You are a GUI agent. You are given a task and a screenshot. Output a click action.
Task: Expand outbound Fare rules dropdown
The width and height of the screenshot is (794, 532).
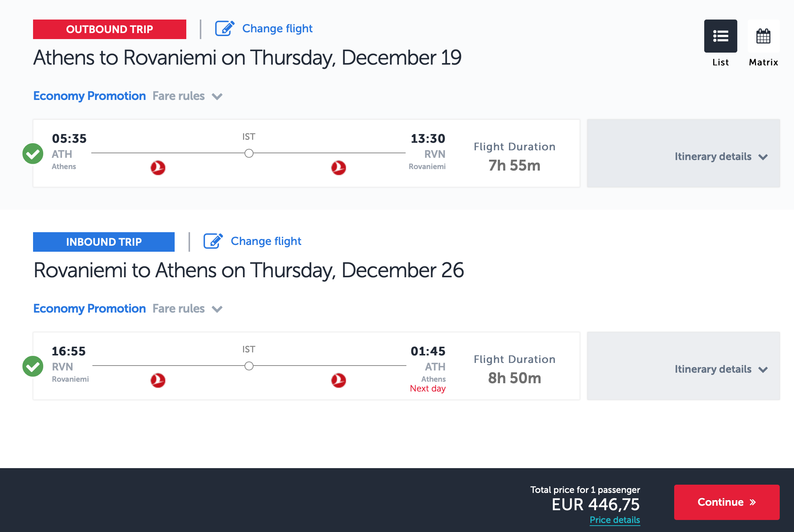[x=187, y=96]
